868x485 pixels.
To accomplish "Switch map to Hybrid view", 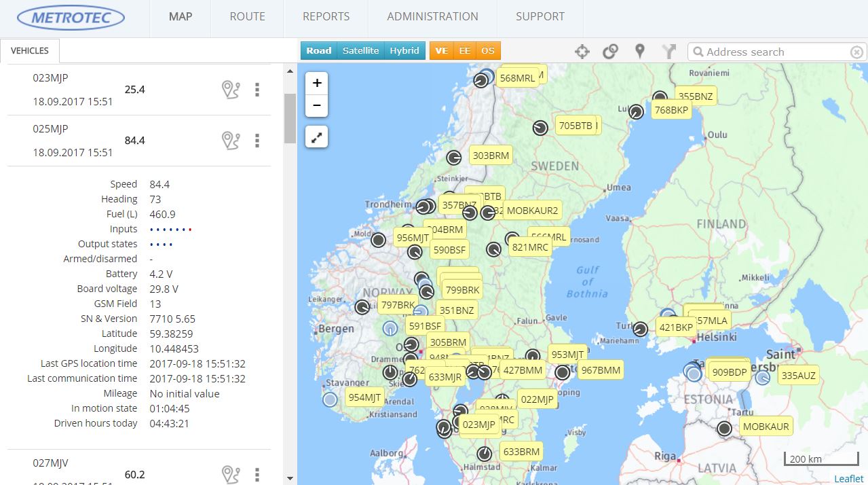I will coord(404,51).
